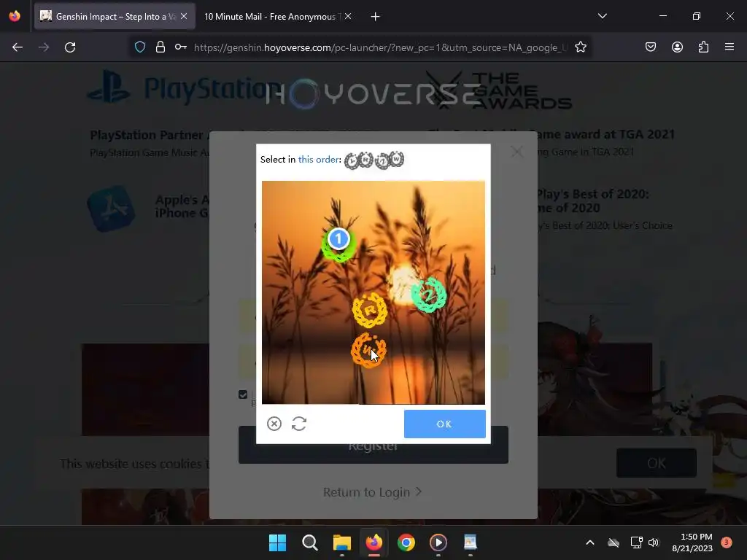Close the registration dialog with the X

coord(517,152)
